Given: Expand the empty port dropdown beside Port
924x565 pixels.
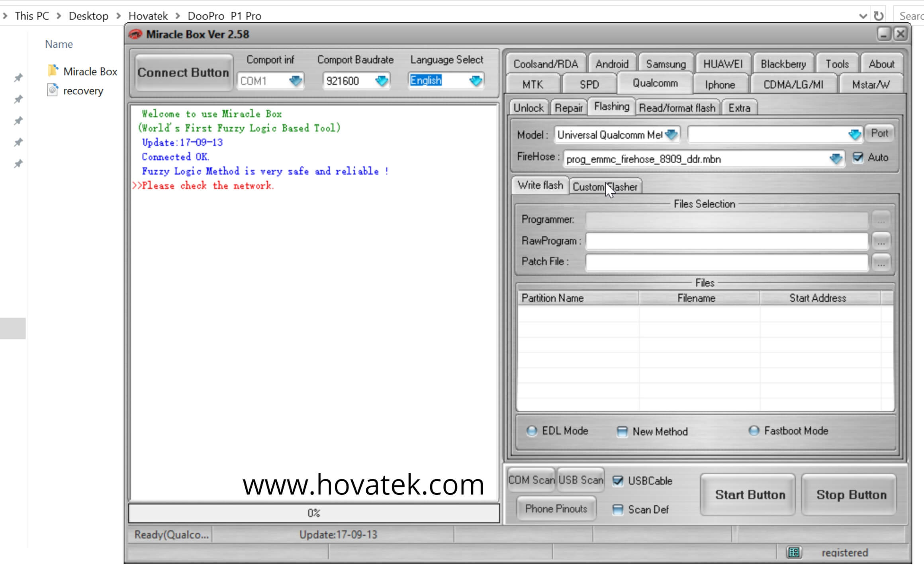Looking at the screenshot, I should pyautogui.click(x=854, y=135).
